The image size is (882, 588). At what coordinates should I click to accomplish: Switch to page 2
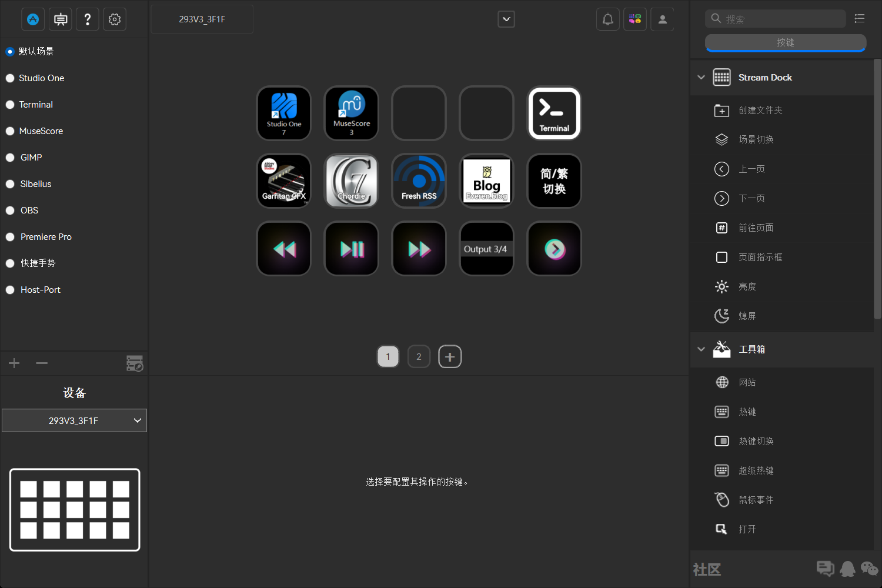coord(419,357)
